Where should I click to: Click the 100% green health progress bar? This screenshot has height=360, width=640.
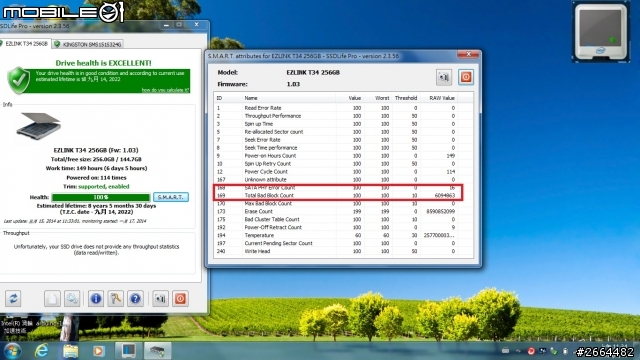click(101, 197)
